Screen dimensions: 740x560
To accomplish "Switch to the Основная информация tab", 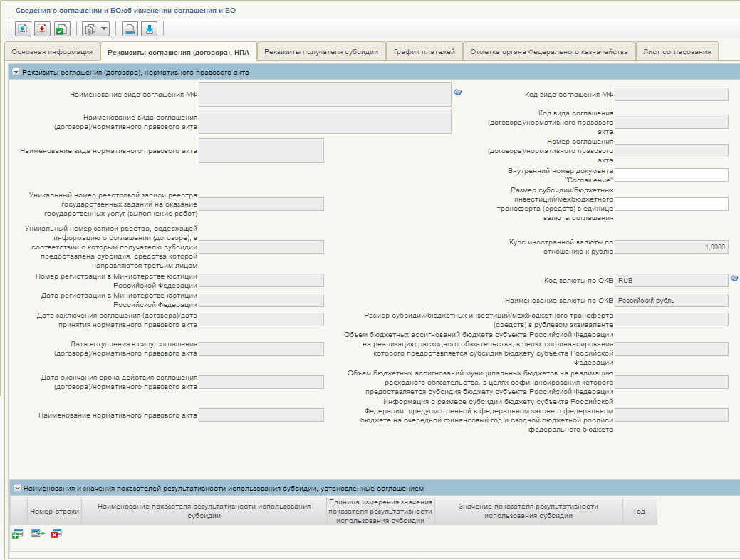I will (53, 52).
